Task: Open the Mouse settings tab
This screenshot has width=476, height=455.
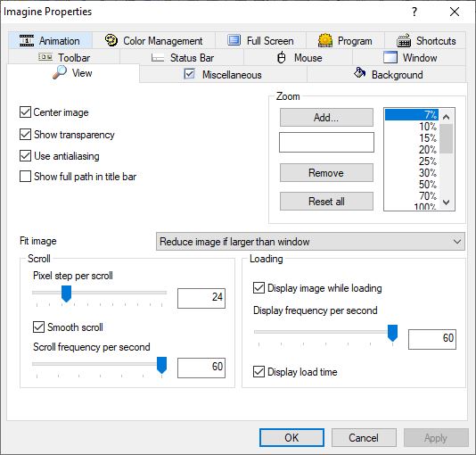Action: click(299, 57)
